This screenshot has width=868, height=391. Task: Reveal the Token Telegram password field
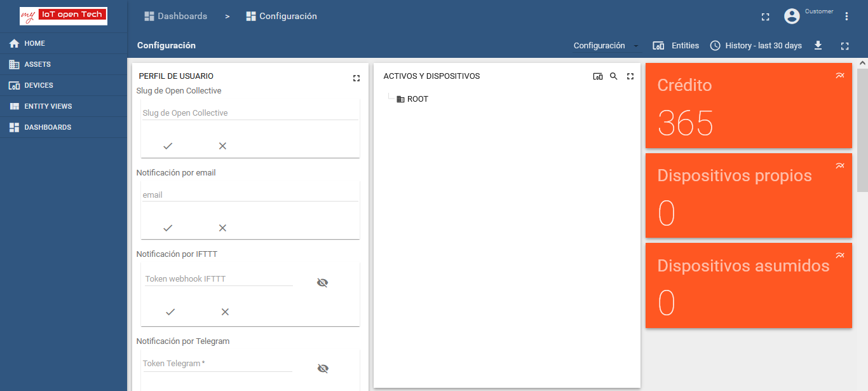click(323, 367)
